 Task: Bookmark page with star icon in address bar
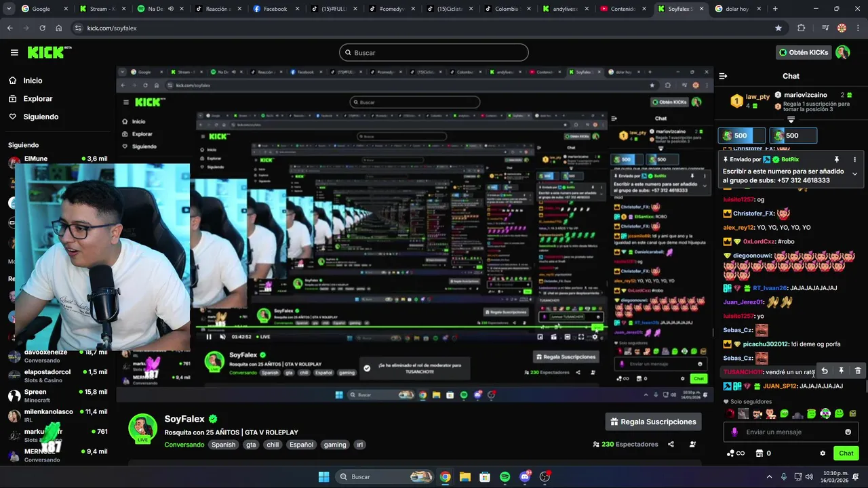tap(778, 28)
